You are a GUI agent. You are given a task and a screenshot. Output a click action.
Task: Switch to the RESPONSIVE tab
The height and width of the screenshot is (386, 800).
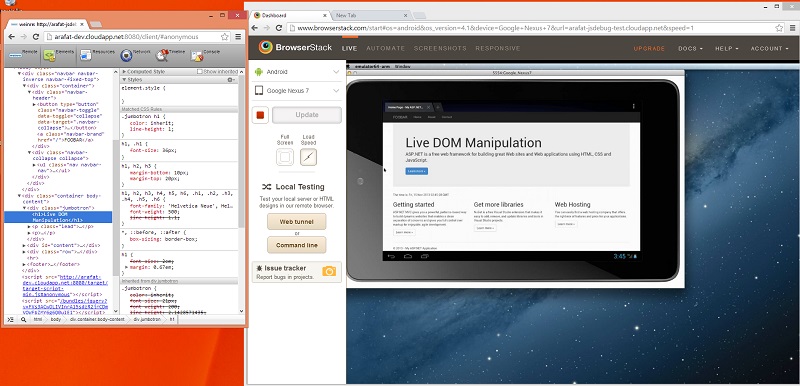tap(498, 48)
